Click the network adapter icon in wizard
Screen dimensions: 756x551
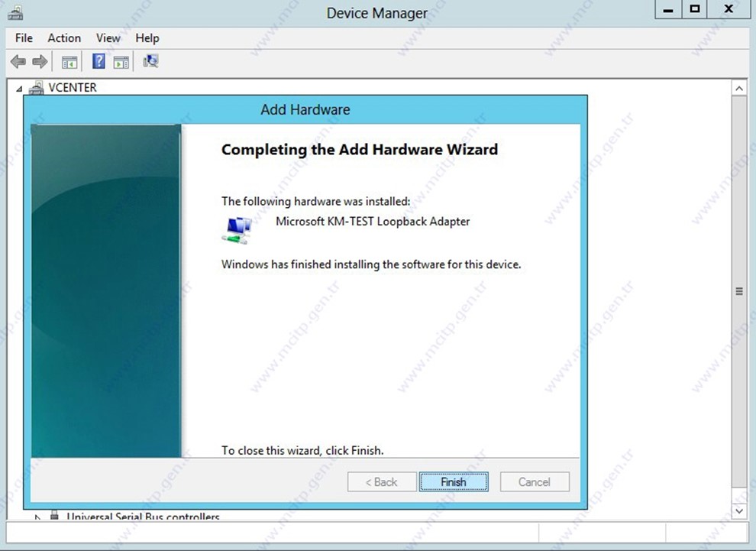237,230
